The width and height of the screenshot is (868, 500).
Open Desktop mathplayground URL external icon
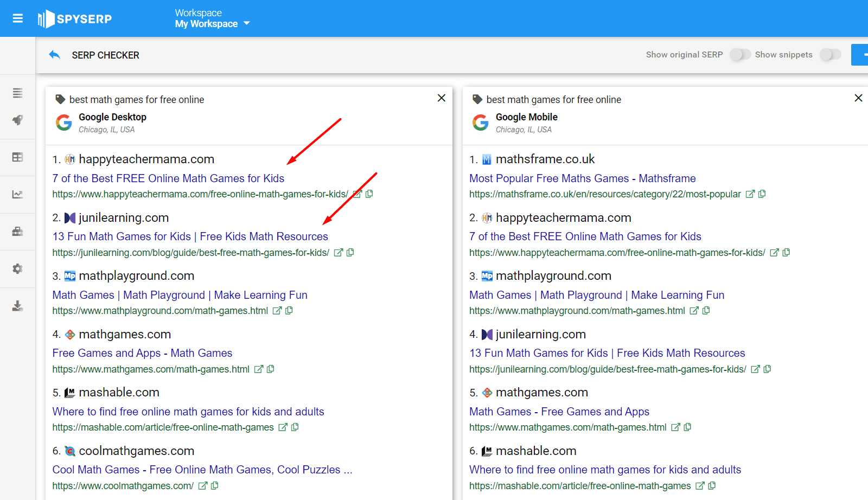[277, 311]
